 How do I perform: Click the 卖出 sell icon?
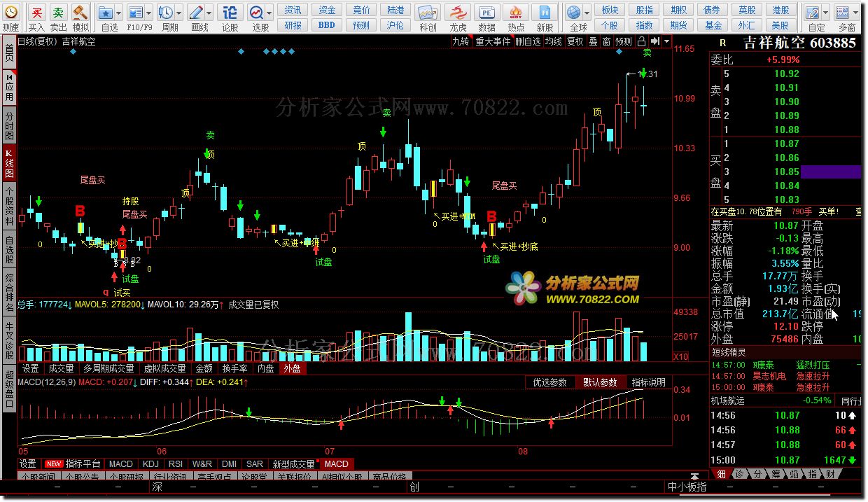(x=59, y=13)
